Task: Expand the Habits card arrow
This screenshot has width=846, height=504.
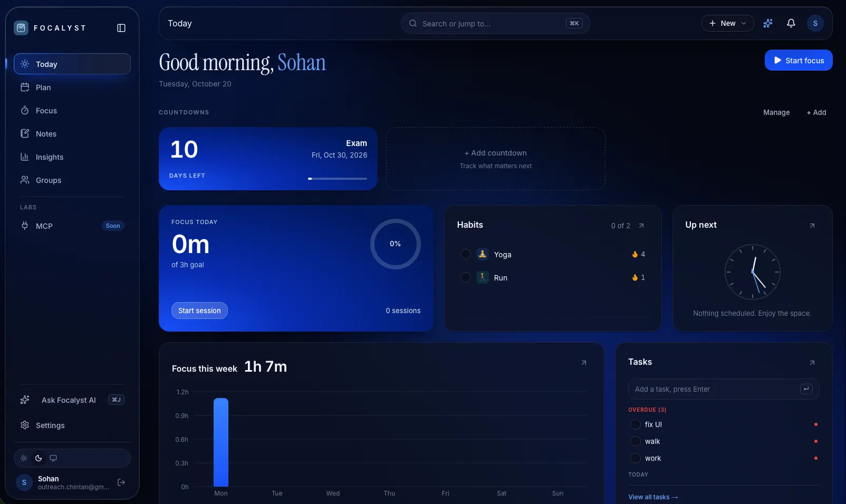Action: click(x=641, y=226)
